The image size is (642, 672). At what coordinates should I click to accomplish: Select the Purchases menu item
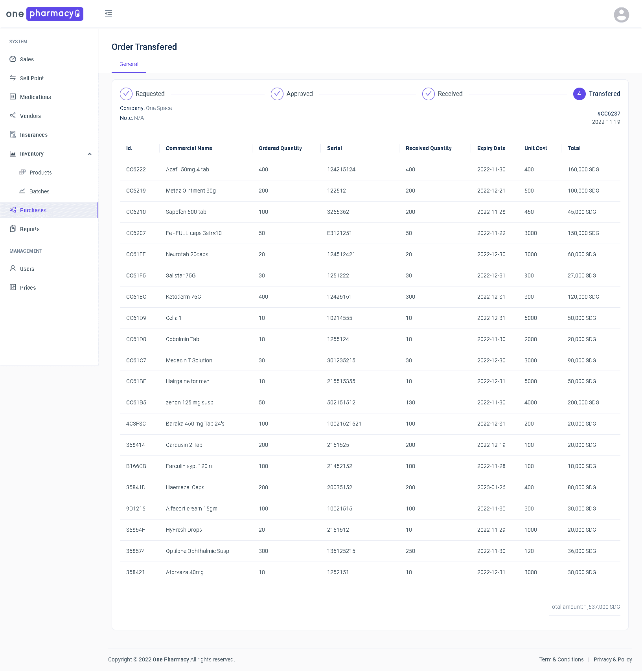click(33, 210)
